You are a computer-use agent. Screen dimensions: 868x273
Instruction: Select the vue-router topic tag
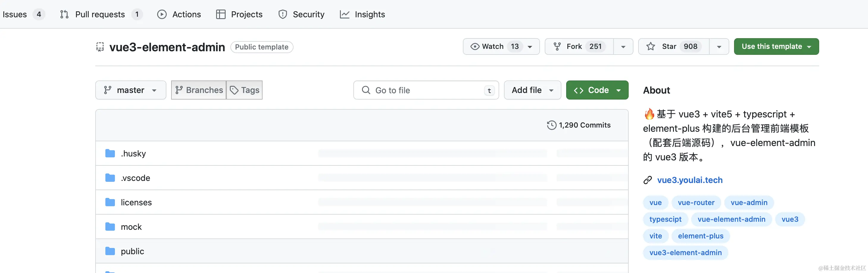[696, 202]
